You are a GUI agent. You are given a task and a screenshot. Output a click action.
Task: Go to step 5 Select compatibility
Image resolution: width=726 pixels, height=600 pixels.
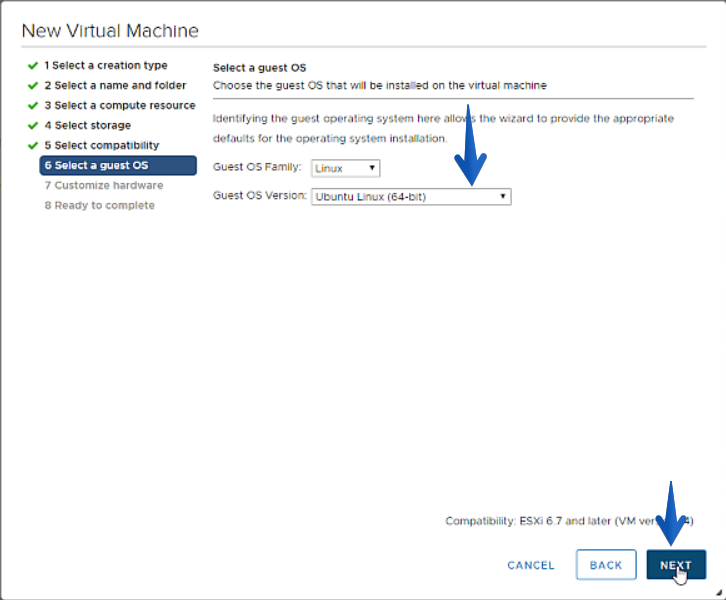tap(102, 145)
